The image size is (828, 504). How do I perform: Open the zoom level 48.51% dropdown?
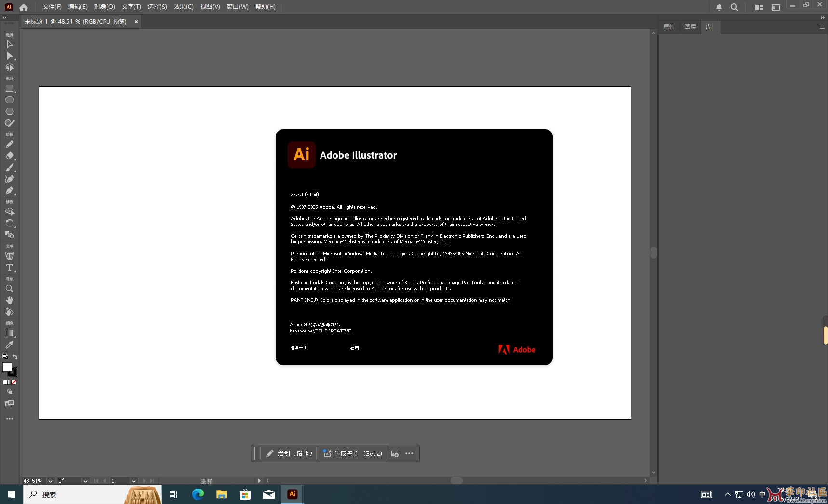coord(50,481)
